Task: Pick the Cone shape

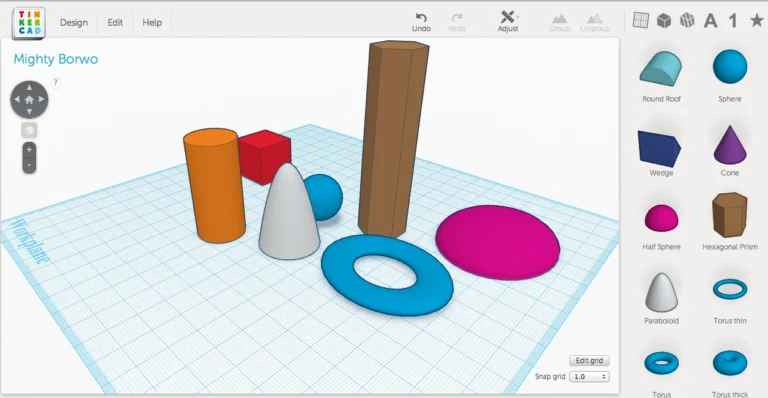Action: (x=730, y=145)
